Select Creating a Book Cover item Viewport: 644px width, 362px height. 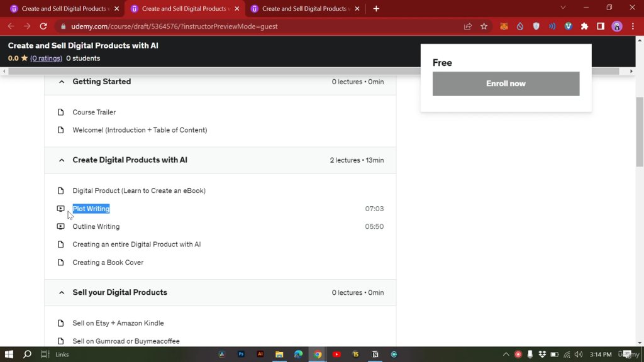(108, 262)
